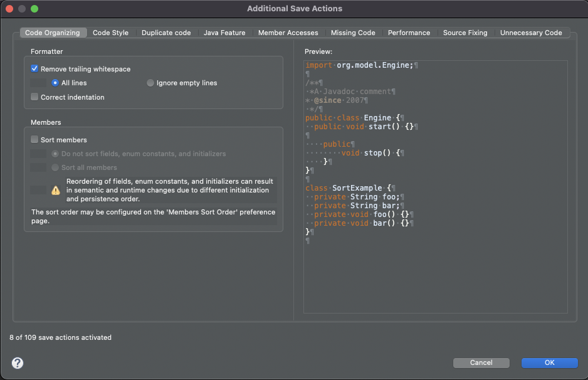Open the Code Style tab
Viewport: 588px width, 380px height.
pyautogui.click(x=110, y=33)
